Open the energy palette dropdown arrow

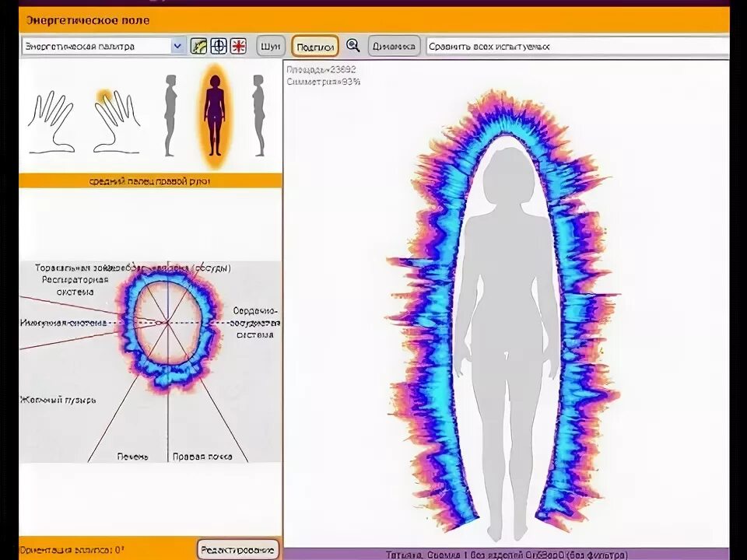click(177, 46)
